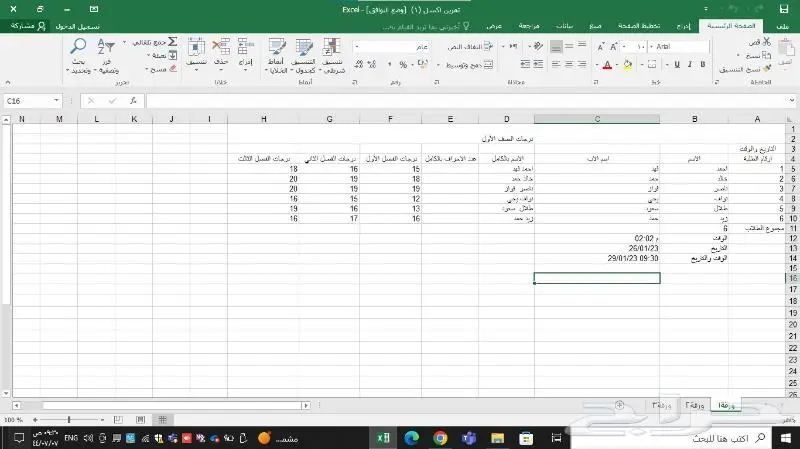
Task: Click the Orientation text angle icon
Action: tap(538, 46)
